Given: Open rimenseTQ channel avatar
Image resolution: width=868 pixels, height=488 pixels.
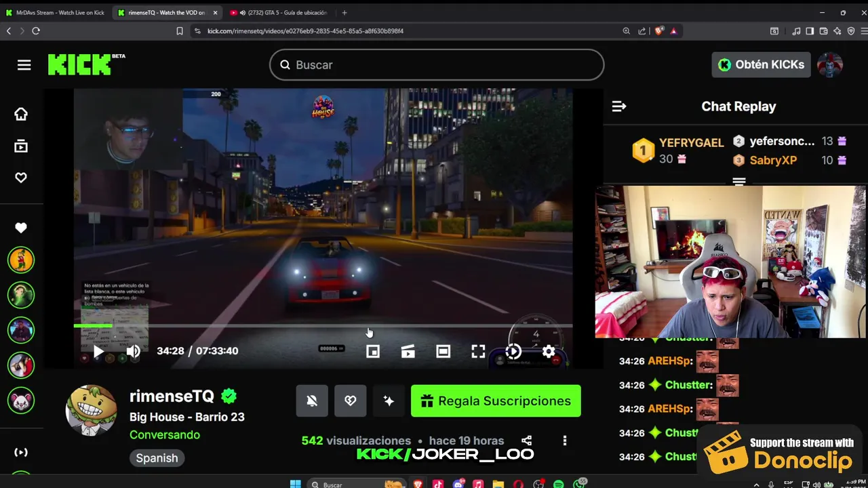Looking at the screenshot, I should click(91, 411).
